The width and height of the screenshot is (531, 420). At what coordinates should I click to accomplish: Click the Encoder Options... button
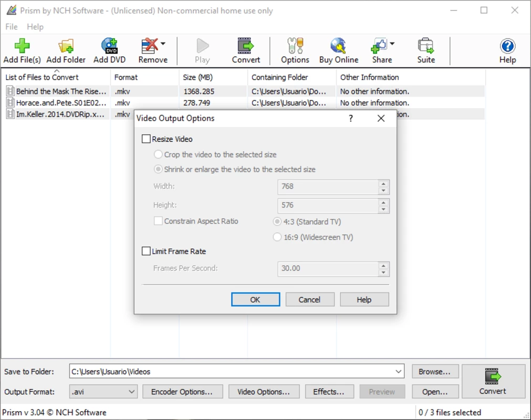click(183, 392)
